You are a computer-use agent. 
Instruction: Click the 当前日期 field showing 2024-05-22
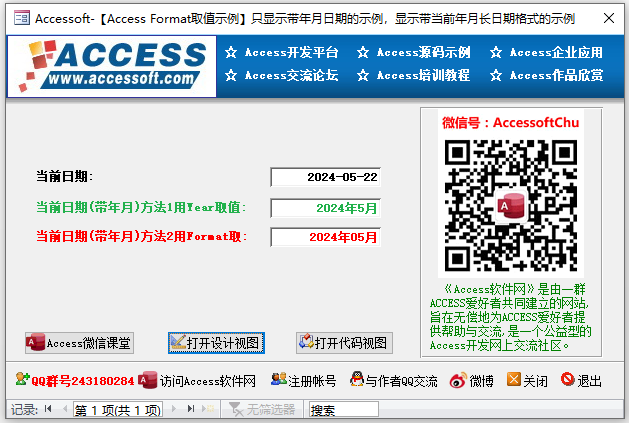pos(325,177)
